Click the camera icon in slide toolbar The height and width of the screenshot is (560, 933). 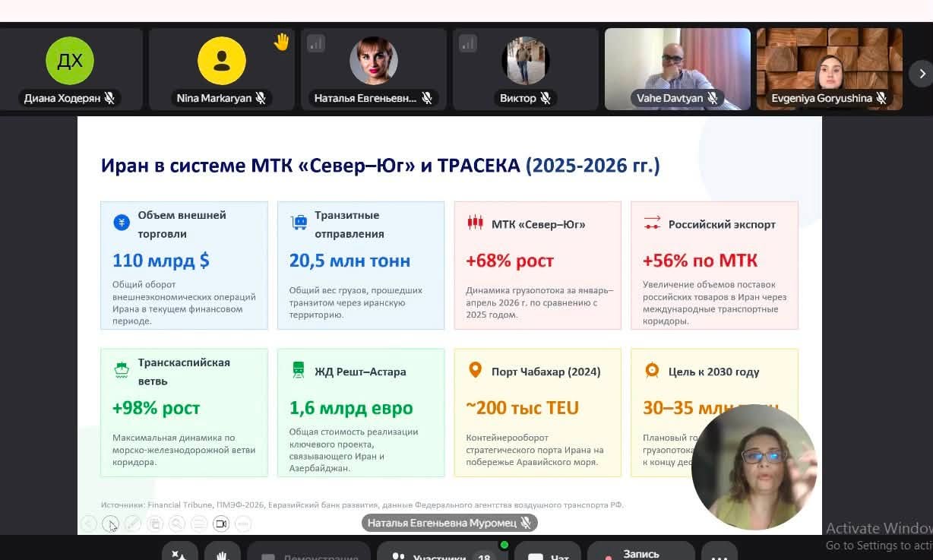tap(221, 524)
